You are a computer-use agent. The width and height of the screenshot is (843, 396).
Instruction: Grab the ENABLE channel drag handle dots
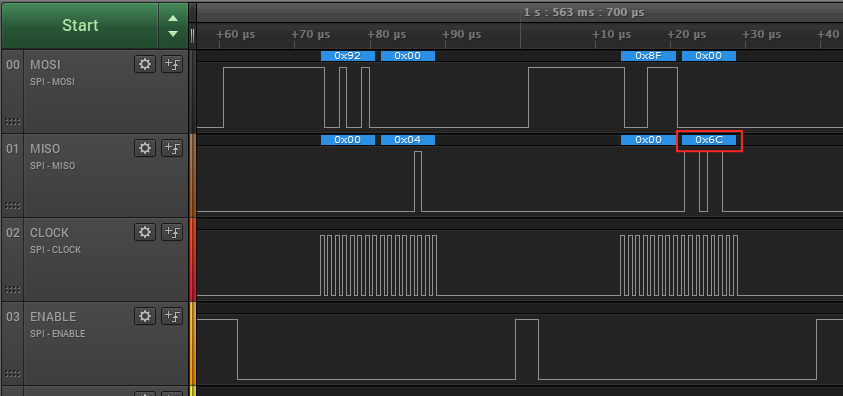click(12, 373)
